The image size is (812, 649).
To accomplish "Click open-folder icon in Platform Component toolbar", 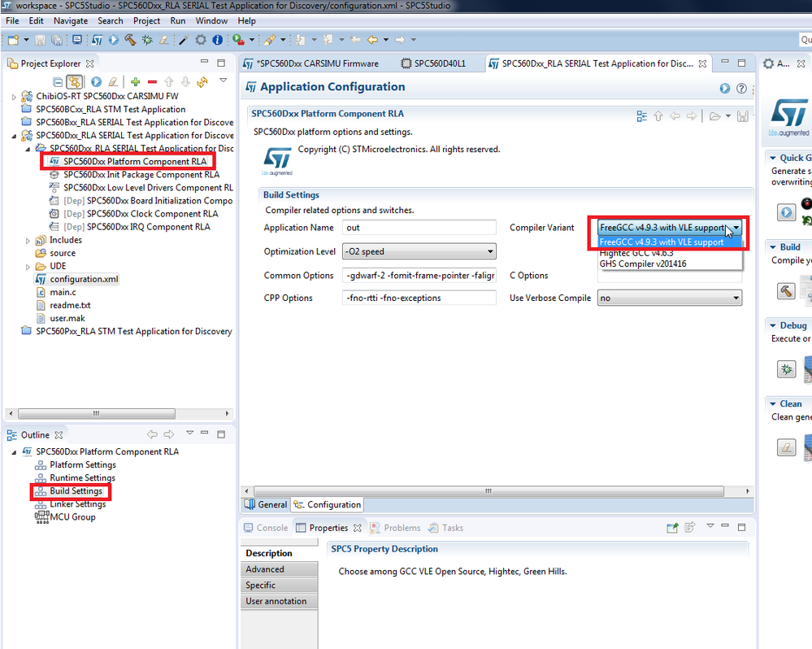I will tap(714, 116).
